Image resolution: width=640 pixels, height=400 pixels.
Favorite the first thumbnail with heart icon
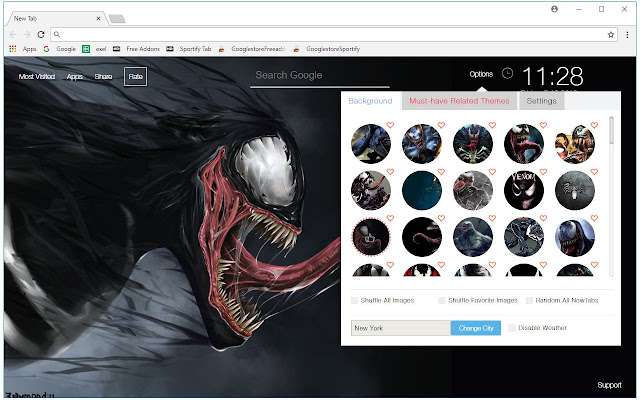click(x=390, y=125)
